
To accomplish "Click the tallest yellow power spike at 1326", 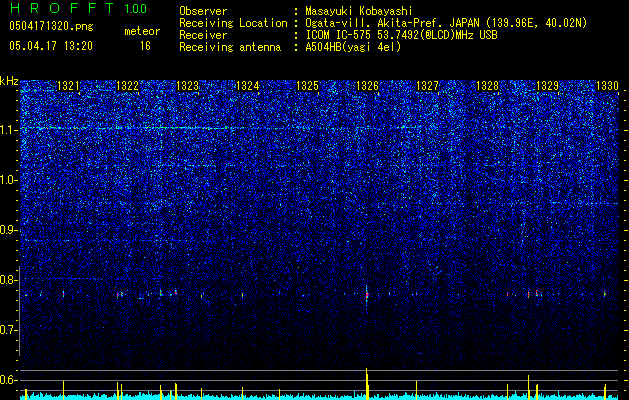I will point(367,384).
